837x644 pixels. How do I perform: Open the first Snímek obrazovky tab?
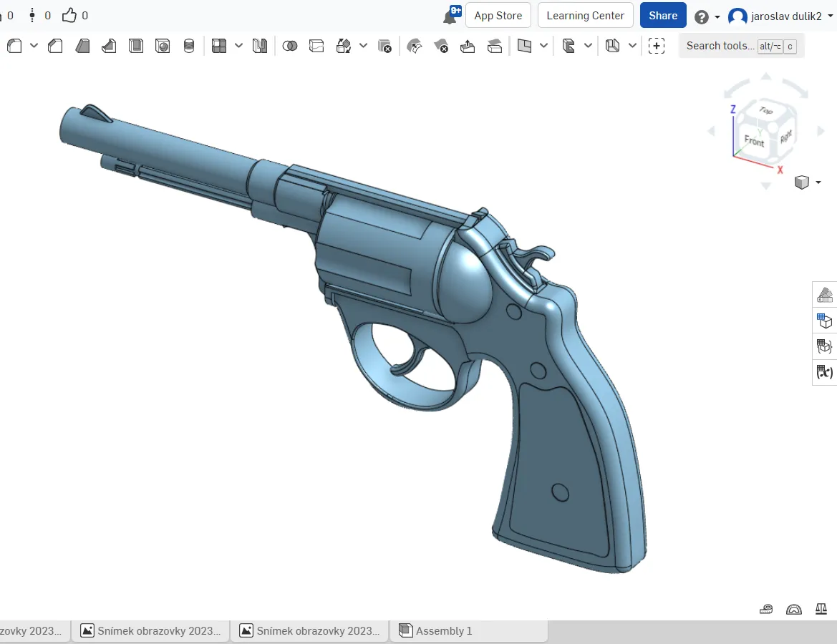click(x=150, y=630)
